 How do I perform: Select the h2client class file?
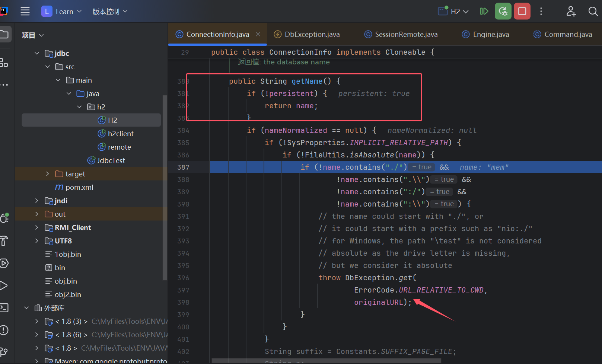tap(115, 134)
